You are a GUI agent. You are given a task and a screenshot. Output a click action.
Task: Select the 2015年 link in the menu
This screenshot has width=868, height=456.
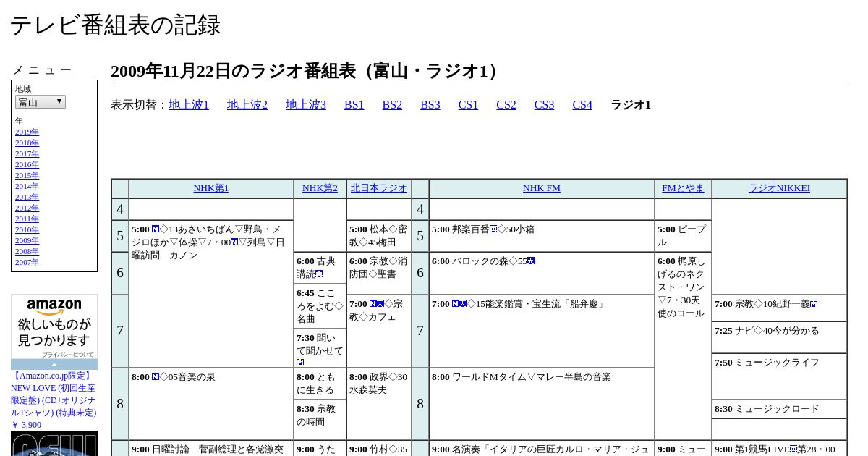tap(27, 175)
